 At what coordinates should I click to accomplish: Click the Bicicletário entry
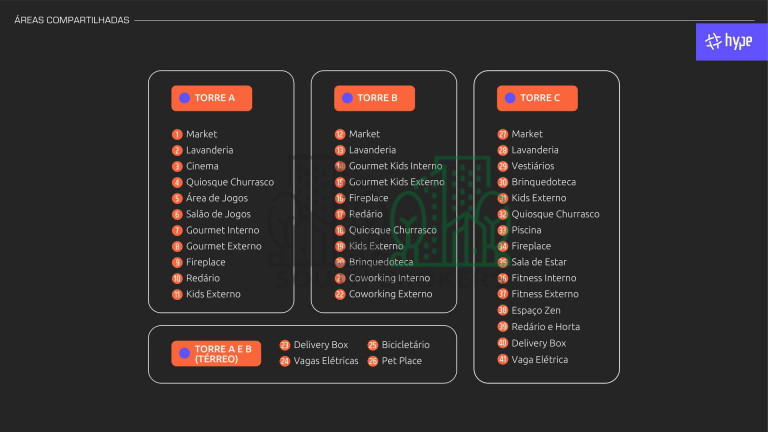pos(405,345)
